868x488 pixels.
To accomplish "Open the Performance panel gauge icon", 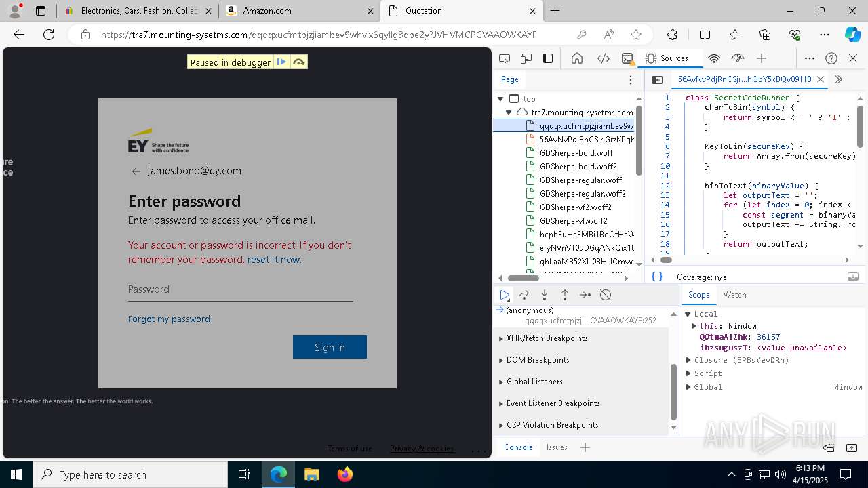I will 738,58.
